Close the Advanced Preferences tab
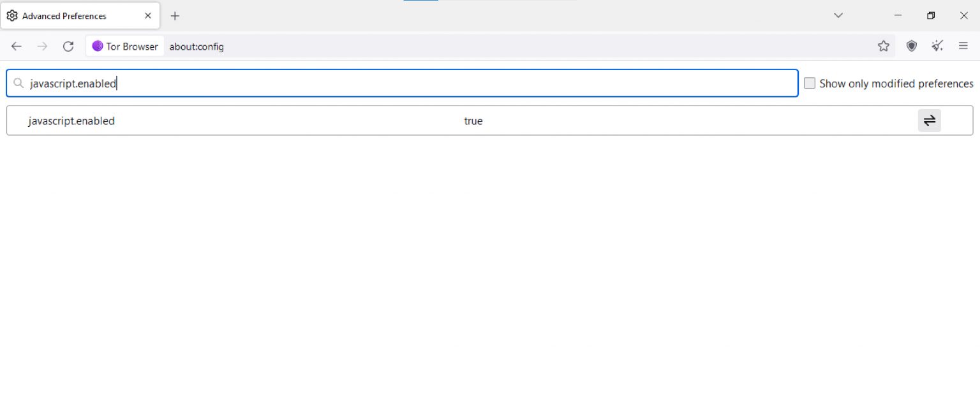Viewport: 980px width, 413px height. click(148, 16)
